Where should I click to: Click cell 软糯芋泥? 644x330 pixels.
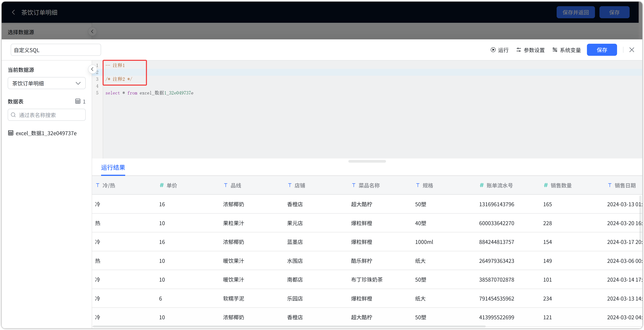coord(233,298)
